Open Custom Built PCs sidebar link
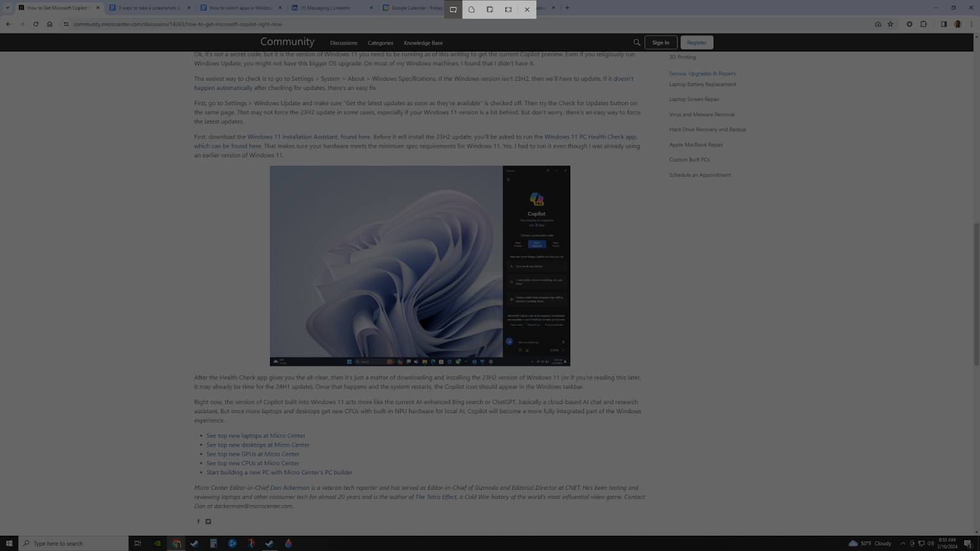The image size is (980, 551). click(689, 160)
